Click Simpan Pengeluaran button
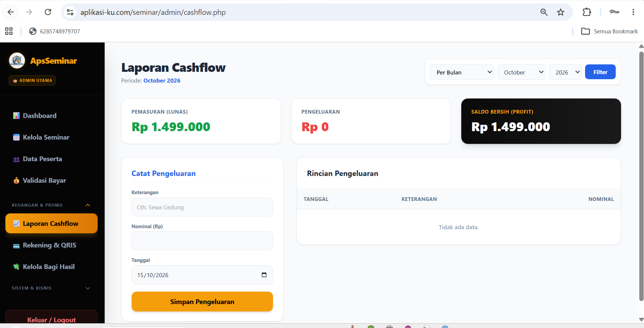 point(202,301)
